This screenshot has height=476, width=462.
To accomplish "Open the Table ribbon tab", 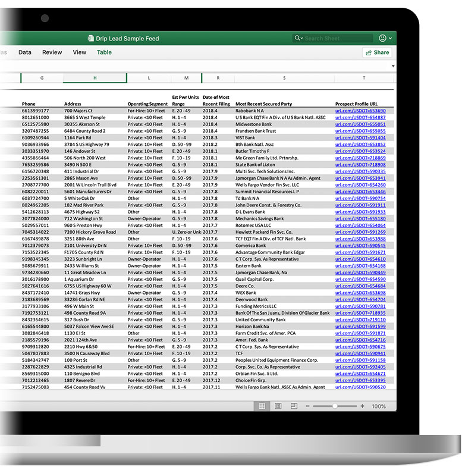I will tap(104, 52).
